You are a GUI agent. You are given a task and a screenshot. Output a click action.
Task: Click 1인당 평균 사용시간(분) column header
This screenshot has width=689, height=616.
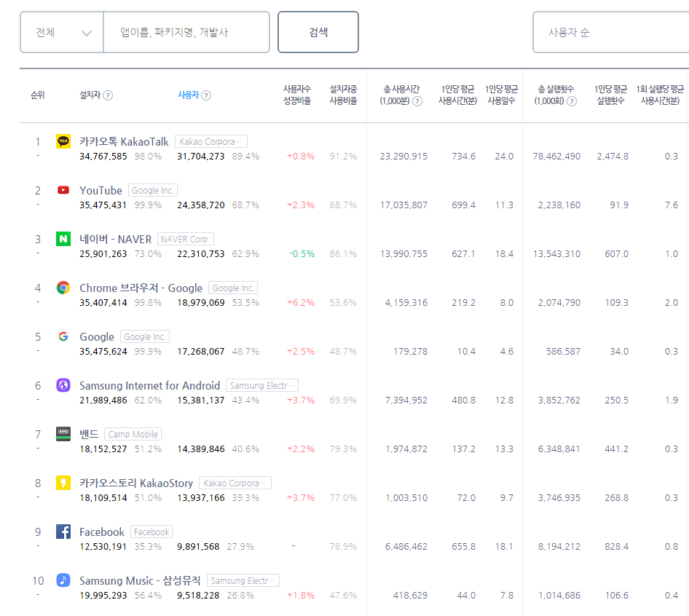[x=457, y=95]
